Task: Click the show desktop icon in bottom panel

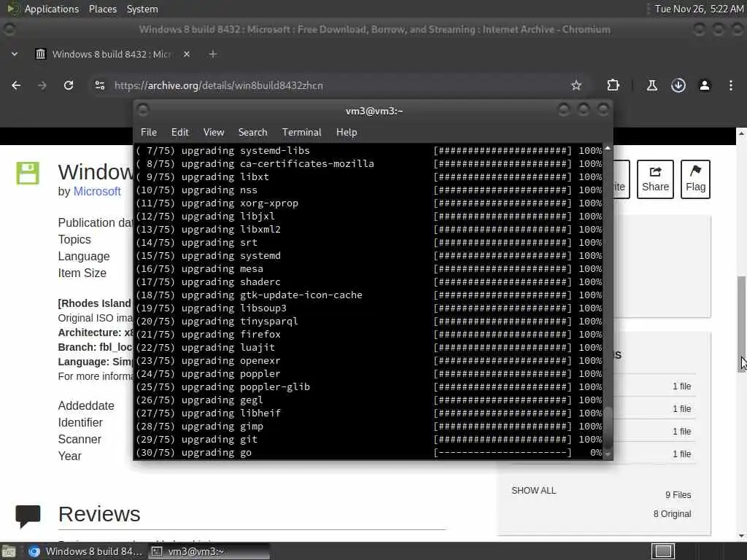Action: coord(9,551)
